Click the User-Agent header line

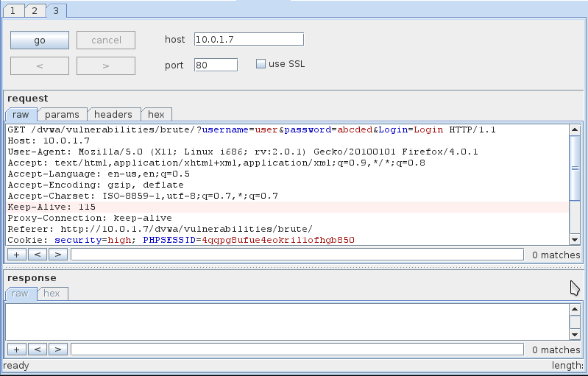243,152
